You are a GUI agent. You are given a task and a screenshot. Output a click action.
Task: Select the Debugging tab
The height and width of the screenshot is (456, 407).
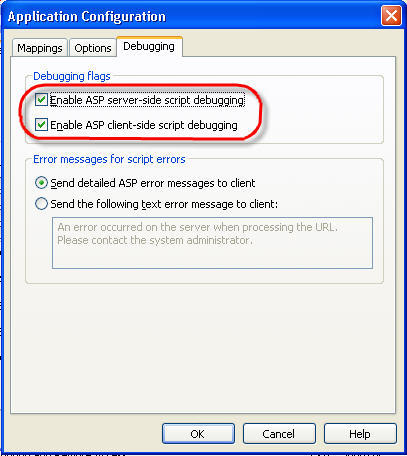149,46
